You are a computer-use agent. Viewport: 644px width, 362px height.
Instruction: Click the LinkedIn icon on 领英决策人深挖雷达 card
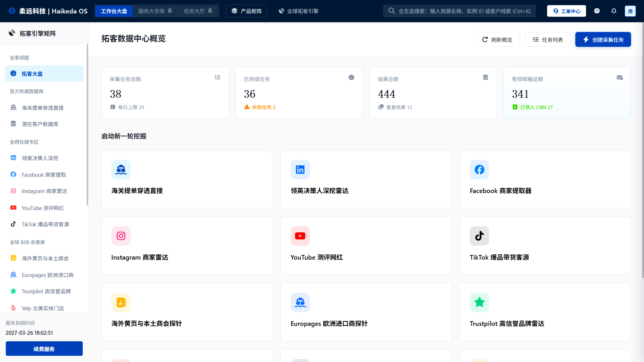click(x=300, y=170)
